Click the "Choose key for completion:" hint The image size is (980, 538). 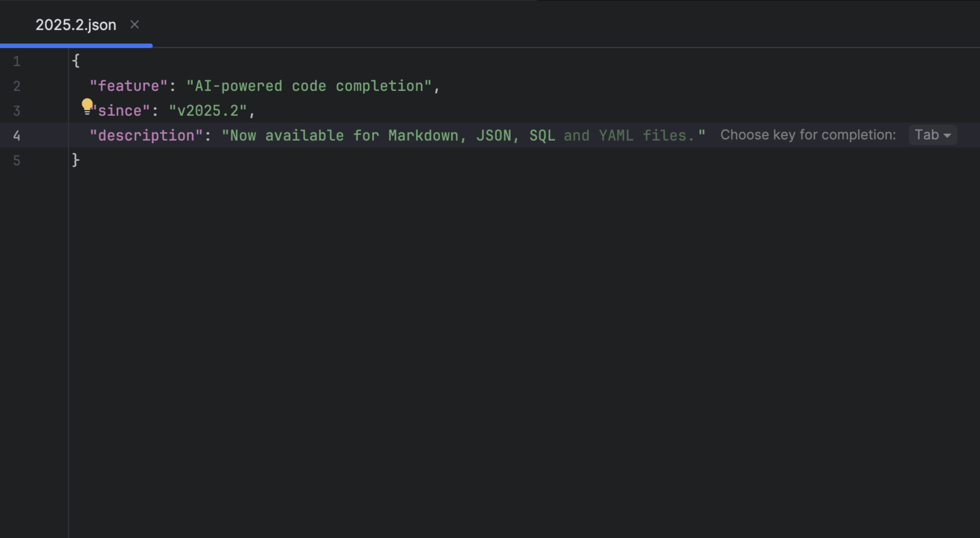(x=808, y=135)
